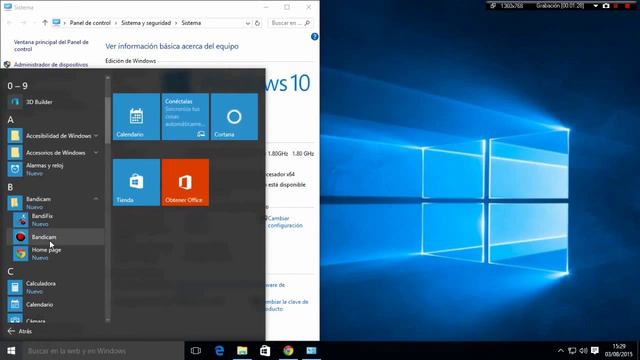The width and height of the screenshot is (640, 360).
Task: Click the letter A section header
Action: tap(11, 120)
